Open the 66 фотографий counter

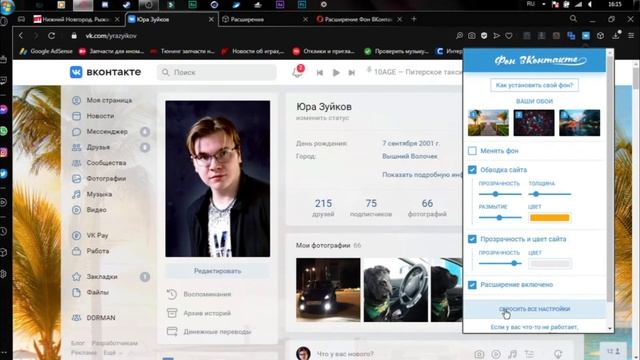(427, 207)
